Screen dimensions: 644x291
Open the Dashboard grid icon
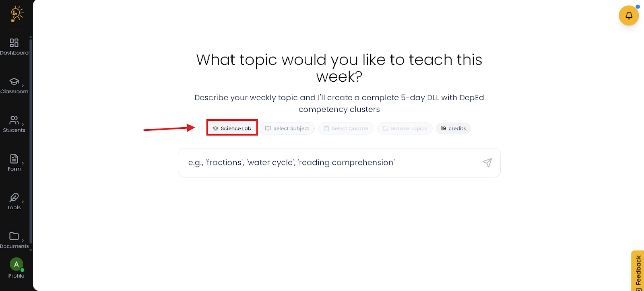[14, 43]
